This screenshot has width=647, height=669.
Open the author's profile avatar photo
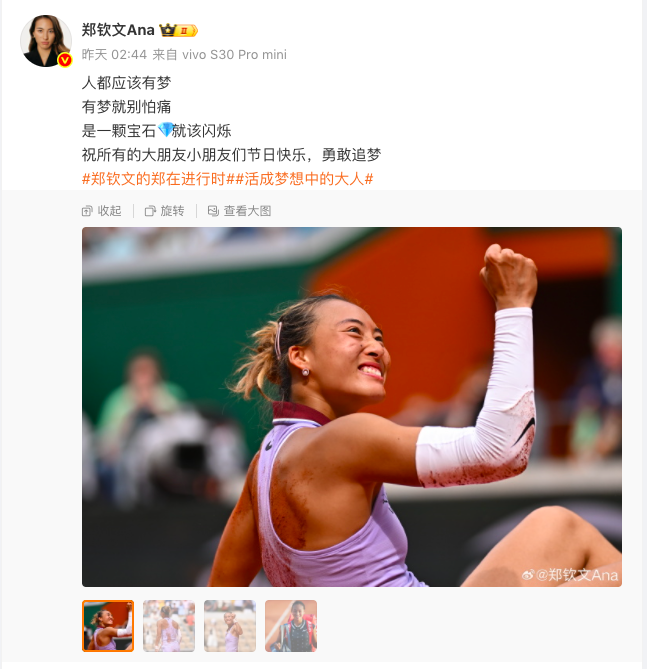click(46, 41)
